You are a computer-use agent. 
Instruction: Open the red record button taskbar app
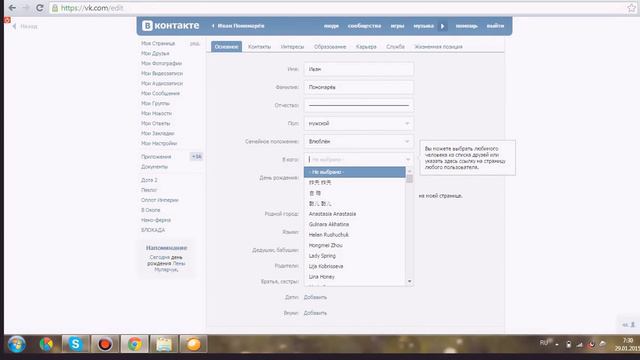tap(105, 344)
